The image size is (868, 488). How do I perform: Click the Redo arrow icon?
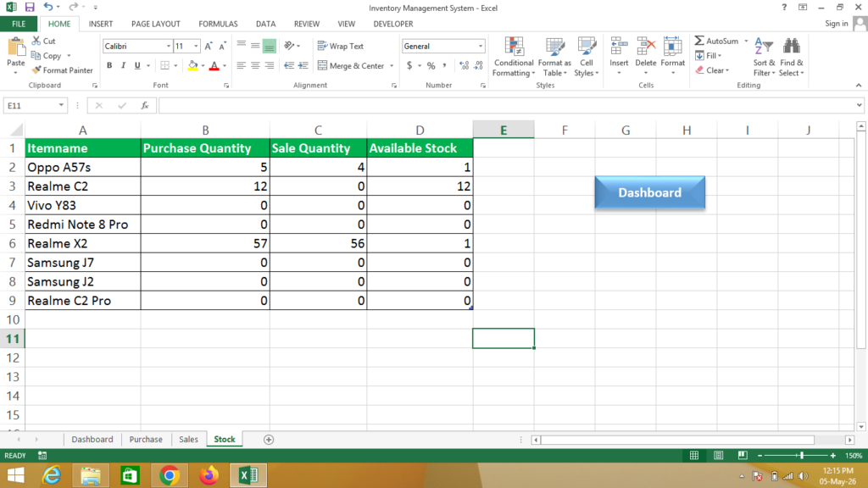[x=73, y=7]
